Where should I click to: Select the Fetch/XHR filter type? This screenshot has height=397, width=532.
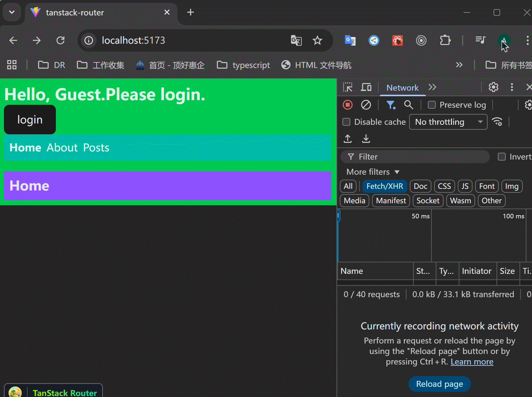coord(384,186)
